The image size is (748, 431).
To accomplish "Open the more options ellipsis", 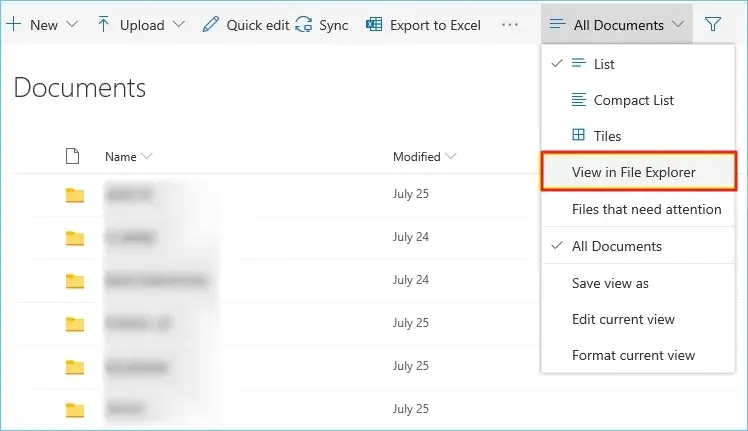I will (510, 24).
